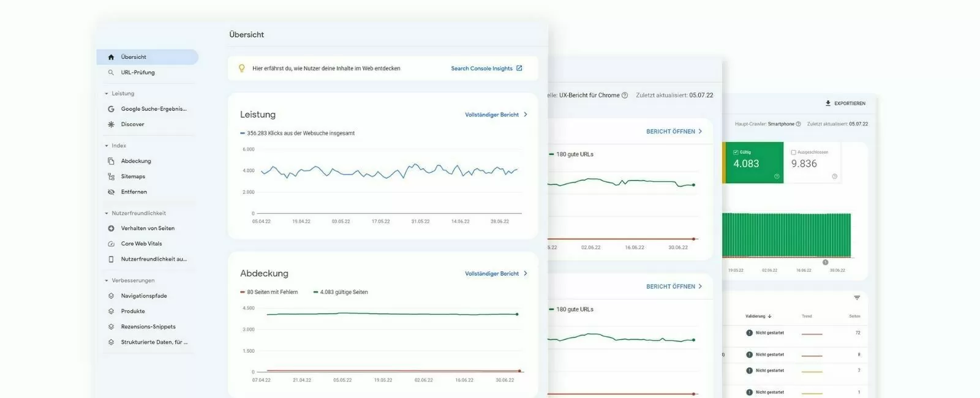Click the green Gültig 4.083 card

753,163
